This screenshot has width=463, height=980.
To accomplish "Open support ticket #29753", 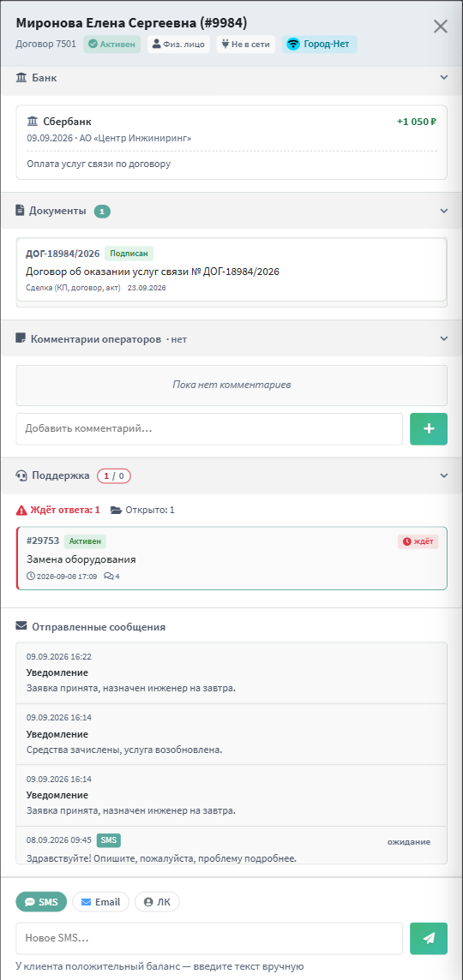I will (x=231, y=559).
